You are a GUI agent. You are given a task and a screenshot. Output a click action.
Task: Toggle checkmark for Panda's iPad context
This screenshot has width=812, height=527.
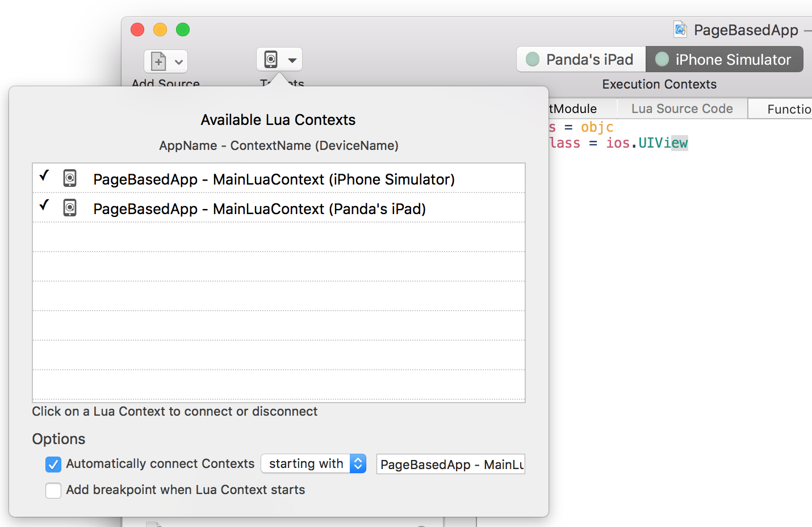tap(44, 205)
